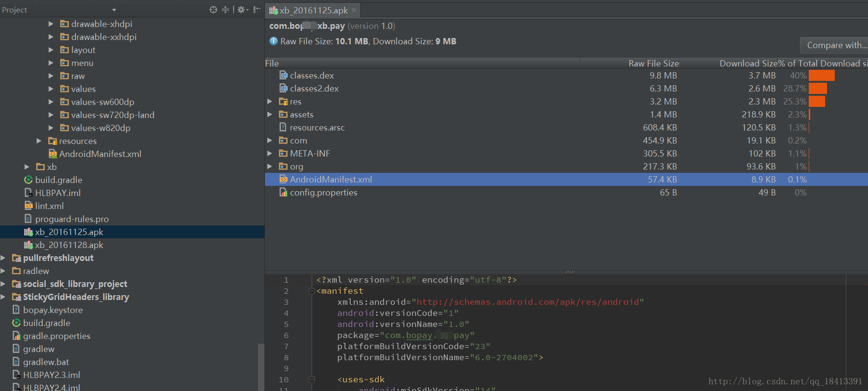The image size is (868, 391).
Task: Click the classes2.dex 28.7% size bar
Action: (x=818, y=89)
